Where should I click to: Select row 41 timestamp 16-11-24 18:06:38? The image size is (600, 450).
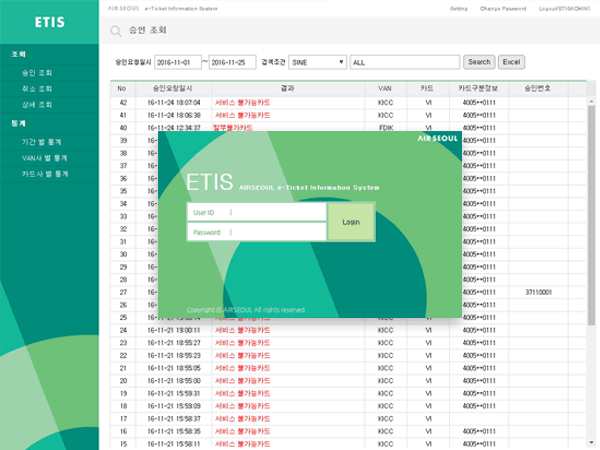coord(174,115)
